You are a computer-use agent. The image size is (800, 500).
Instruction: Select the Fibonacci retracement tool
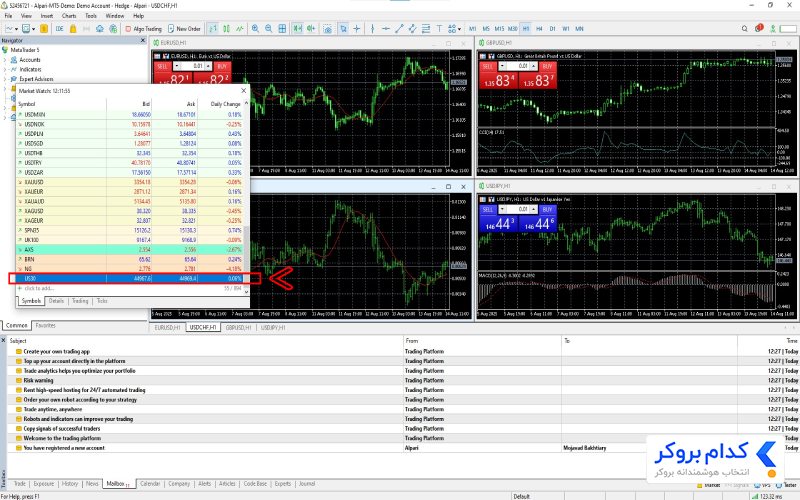[x=426, y=29]
